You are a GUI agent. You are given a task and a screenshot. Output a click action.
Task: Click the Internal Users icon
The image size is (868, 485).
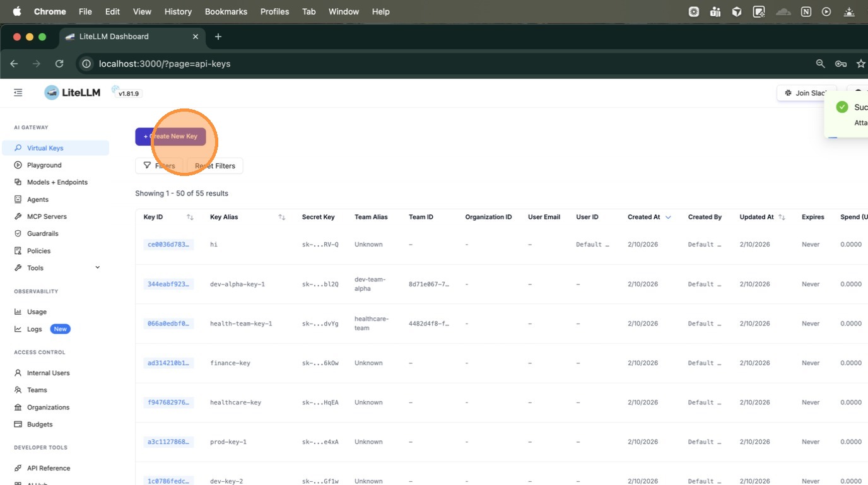18,373
